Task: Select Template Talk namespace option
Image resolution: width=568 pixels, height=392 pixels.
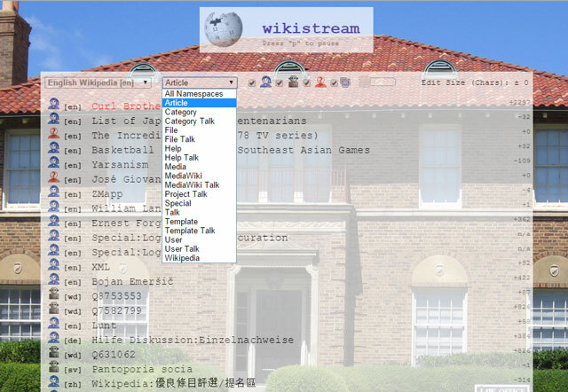Action: tap(199, 231)
